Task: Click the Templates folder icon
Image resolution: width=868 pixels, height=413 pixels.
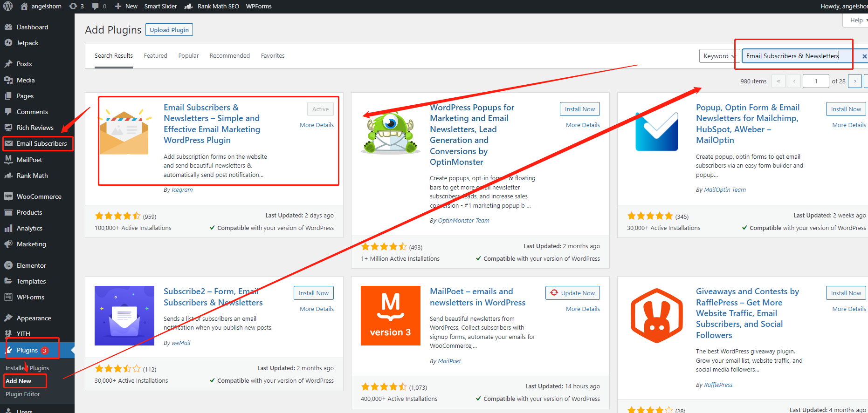Action: click(8, 281)
